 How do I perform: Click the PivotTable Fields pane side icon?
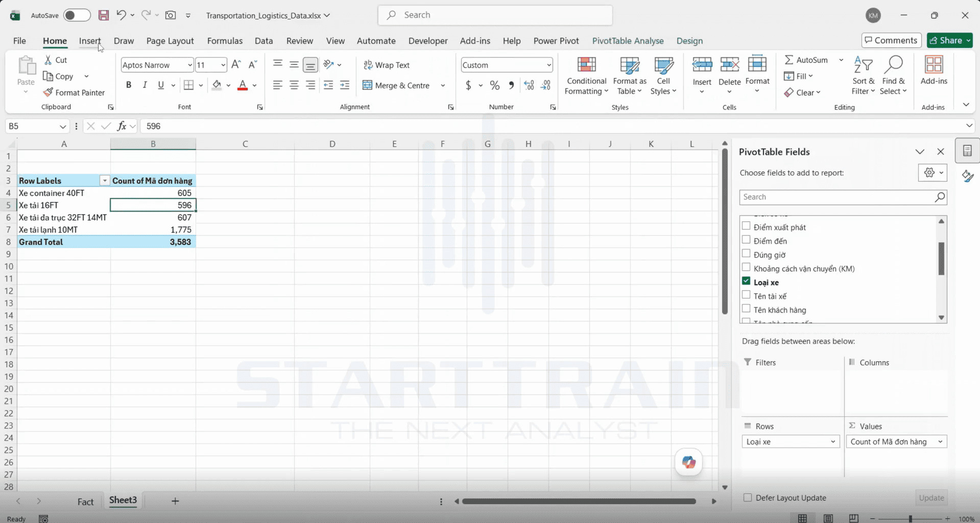[967, 151]
